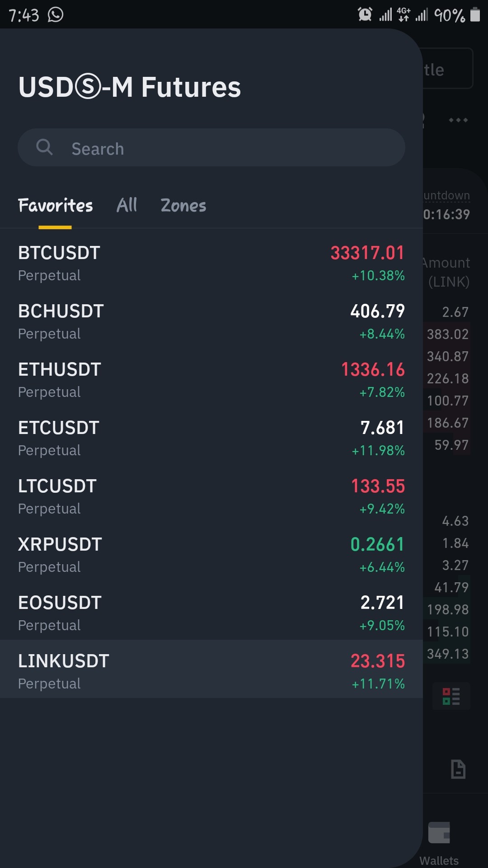Tap the alarm clock status icon
The width and height of the screenshot is (488, 868).
pyautogui.click(x=365, y=14)
